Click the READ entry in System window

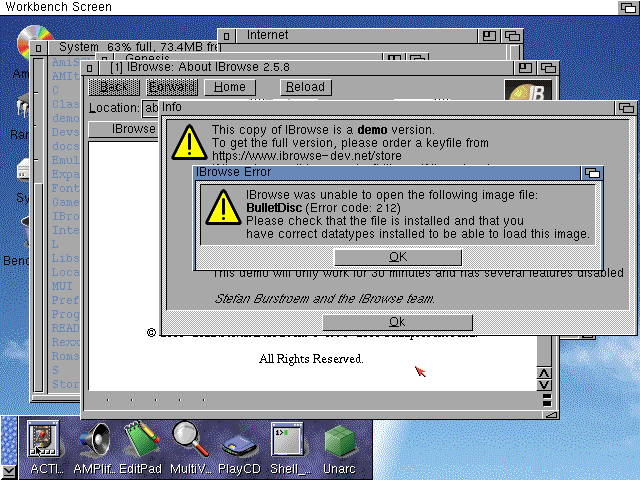(65, 328)
